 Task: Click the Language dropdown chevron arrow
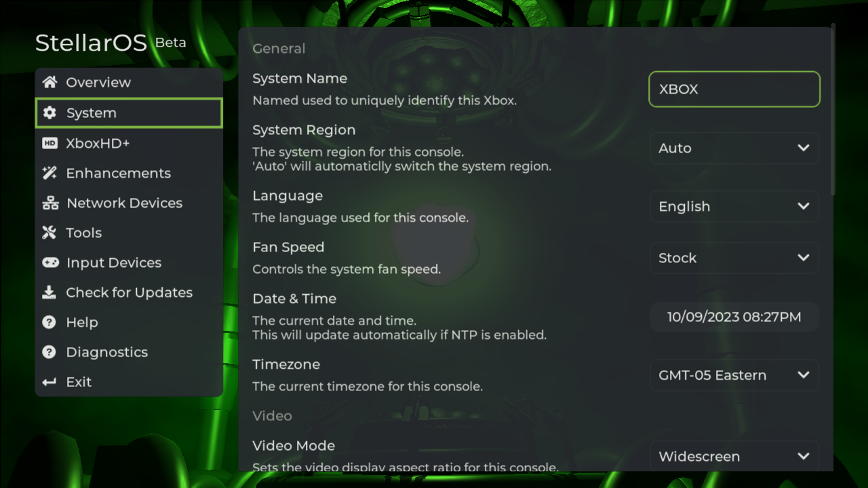[804, 207]
